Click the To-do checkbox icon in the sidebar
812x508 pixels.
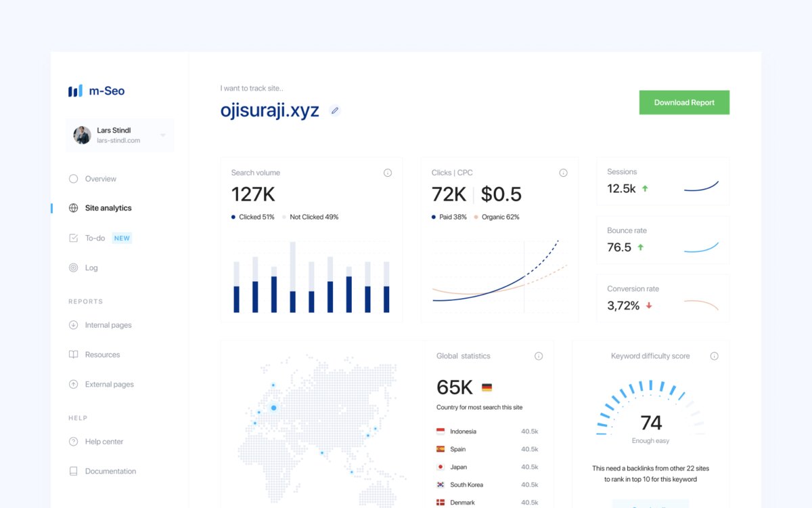tap(73, 238)
